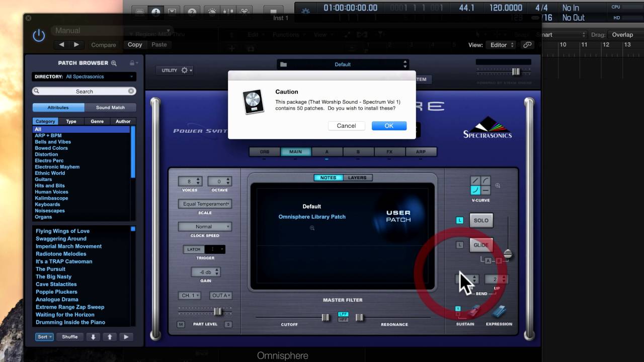Zoom the Patch Browser magnifier icon

pyautogui.click(x=114, y=63)
